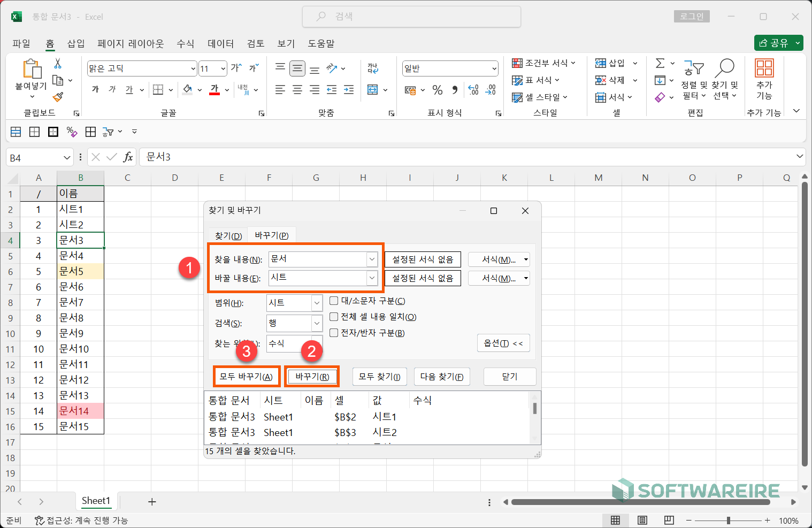
Task: Open font name dropdown 맑은 고딕
Action: tap(193, 68)
